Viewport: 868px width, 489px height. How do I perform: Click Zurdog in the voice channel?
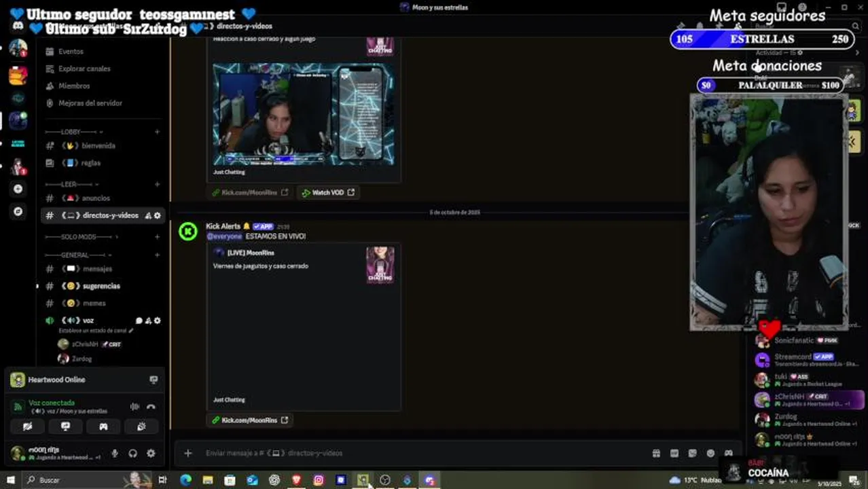coord(82,359)
